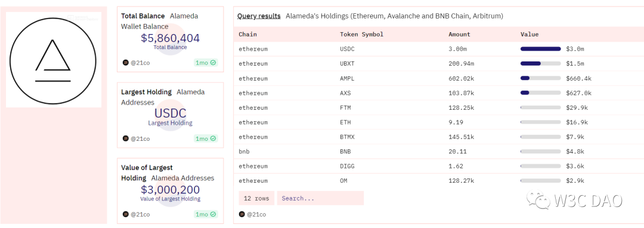Image resolution: width=644 pixels, height=228 pixels.
Task: Click the AMPL value bar
Action: point(540,78)
